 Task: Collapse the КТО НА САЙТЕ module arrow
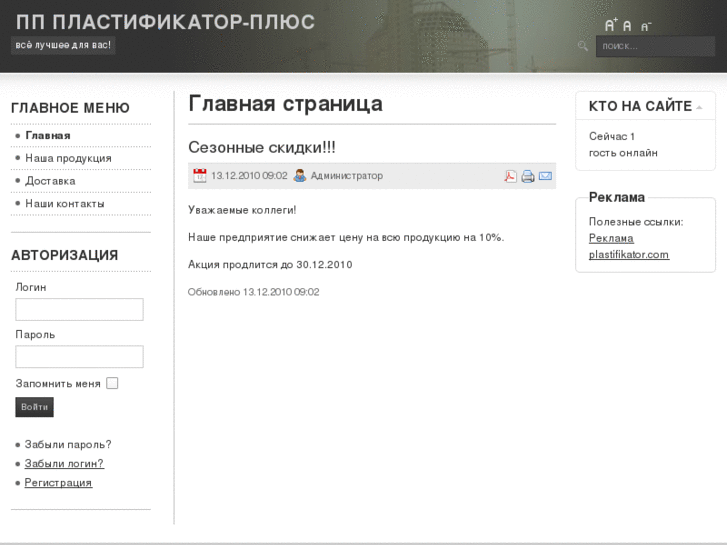[x=699, y=108]
